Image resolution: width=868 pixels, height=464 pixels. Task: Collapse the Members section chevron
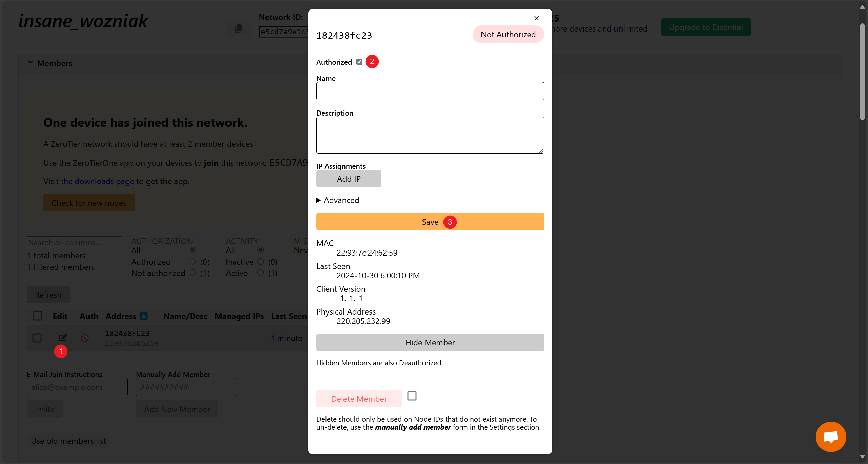31,63
